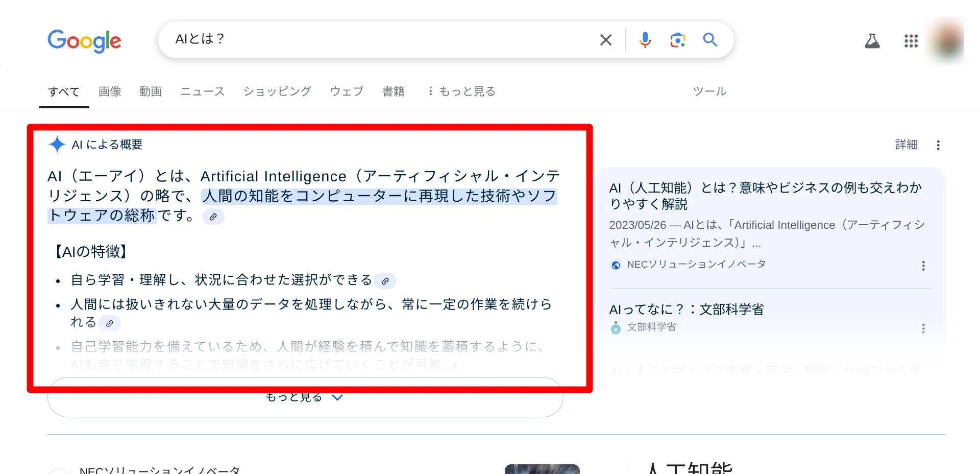Open the 書籍 tab
This screenshot has width=980, height=474.
pos(393,91)
